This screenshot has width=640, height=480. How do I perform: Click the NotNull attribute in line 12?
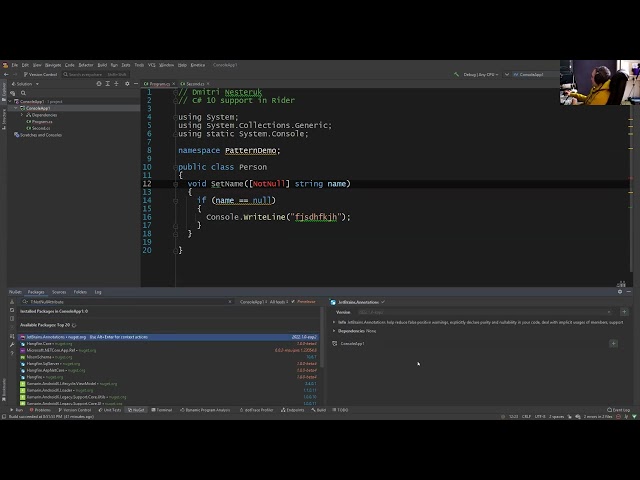click(x=269, y=184)
